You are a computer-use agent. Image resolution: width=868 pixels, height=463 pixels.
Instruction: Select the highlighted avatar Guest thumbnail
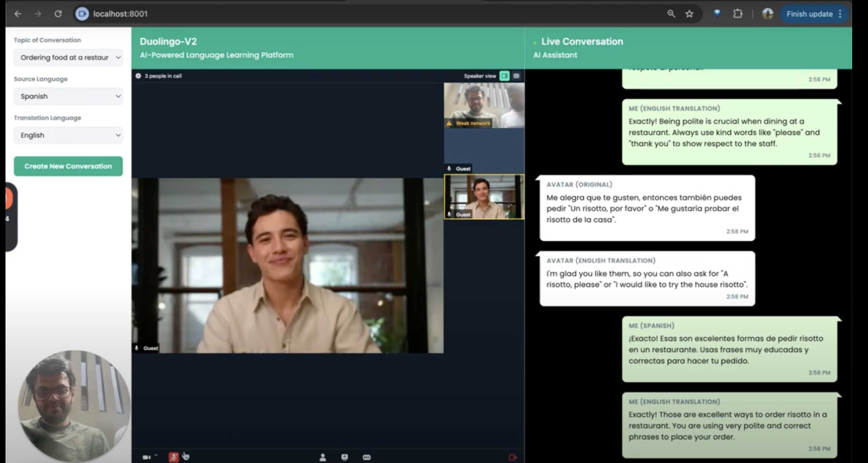point(484,197)
